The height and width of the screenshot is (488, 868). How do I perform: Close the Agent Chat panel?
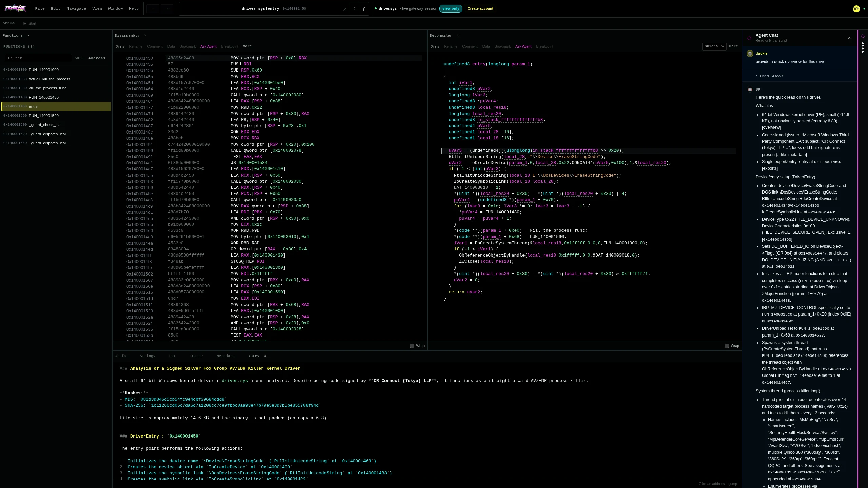[849, 38]
